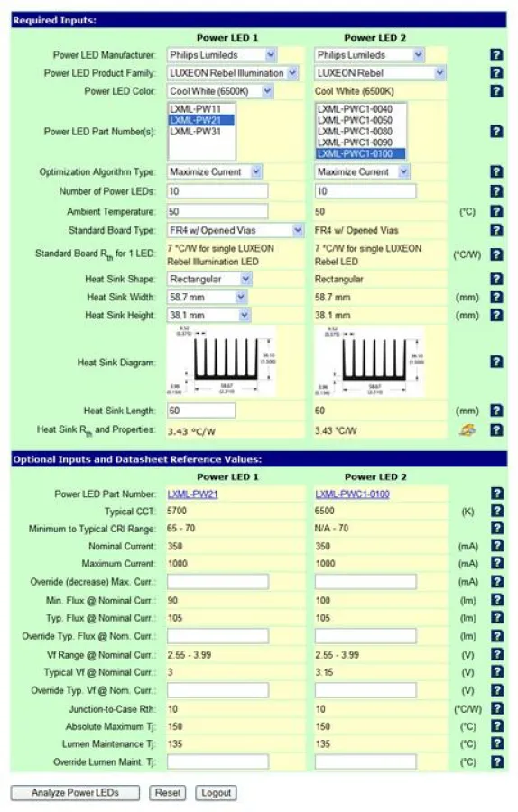This screenshot has width=518, height=812.
Task: Focus Number of Power LEDs field for LED 1
Action: point(217,191)
